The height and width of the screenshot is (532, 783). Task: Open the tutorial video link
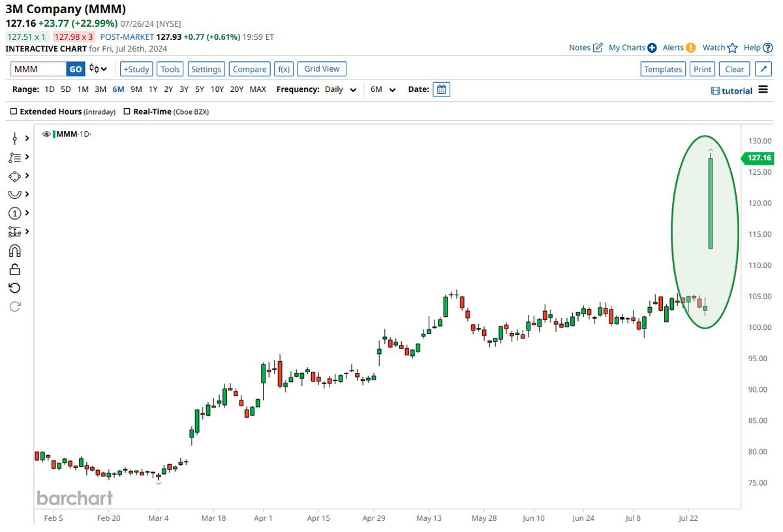coord(732,91)
